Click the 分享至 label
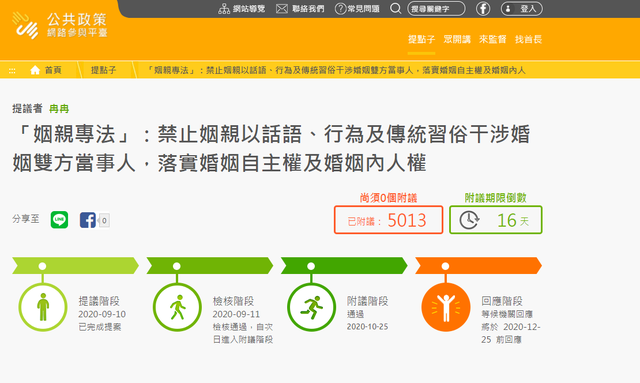The width and height of the screenshot is (640, 383). pos(26,219)
